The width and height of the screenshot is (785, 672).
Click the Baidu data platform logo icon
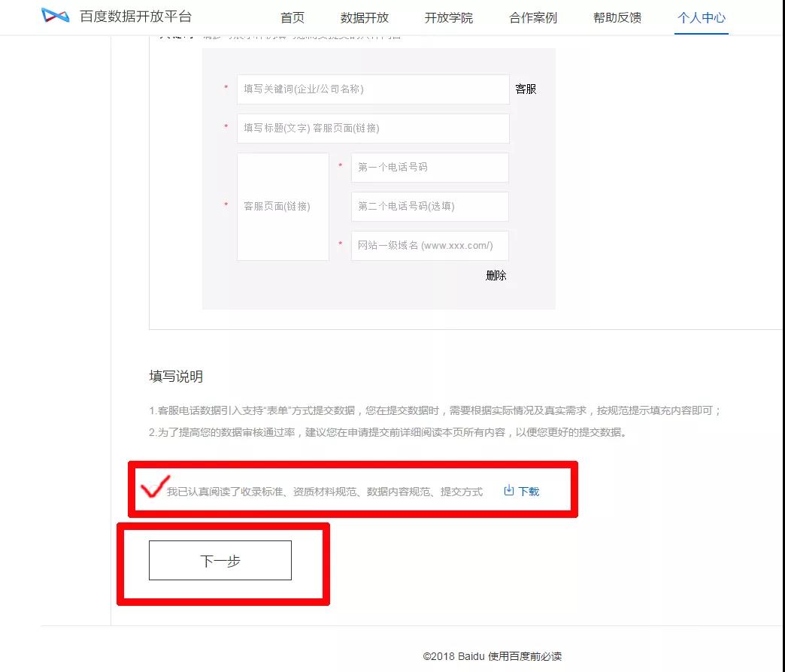pyautogui.click(x=55, y=17)
